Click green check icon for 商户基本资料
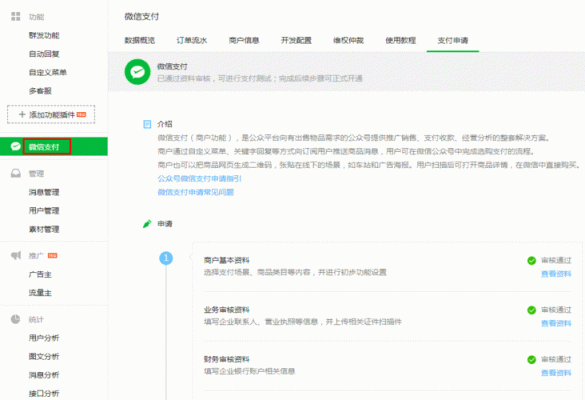The height and width of the screenshot is (400, 585). click(x=532, y=260)
